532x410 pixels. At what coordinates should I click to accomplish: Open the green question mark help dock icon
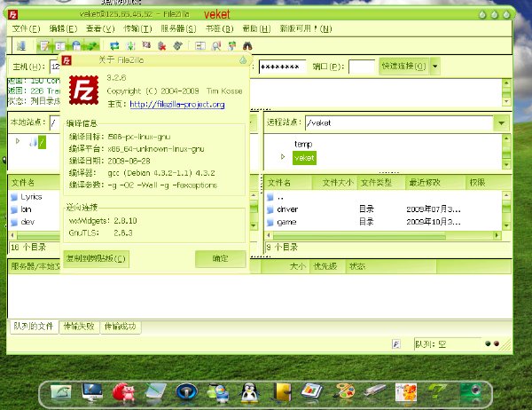pyautogui.click(x=437, y=392)
